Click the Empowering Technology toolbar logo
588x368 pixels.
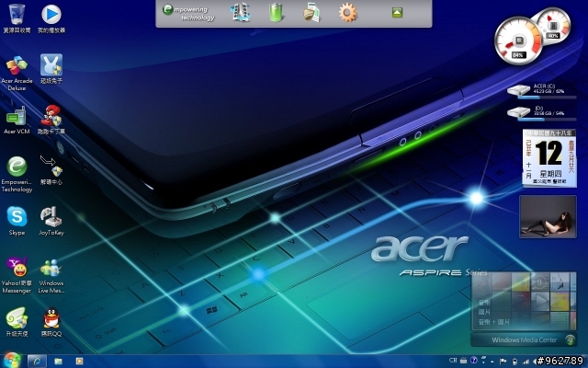pyautogui.click(x=188, y=13)
